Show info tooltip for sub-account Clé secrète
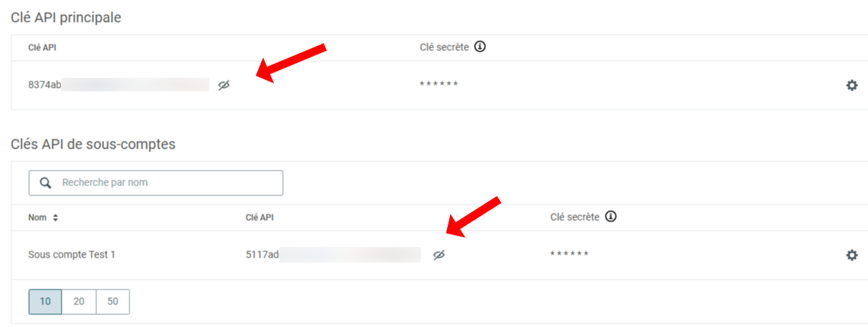This screenshot has height=327, width=868. 611,217
